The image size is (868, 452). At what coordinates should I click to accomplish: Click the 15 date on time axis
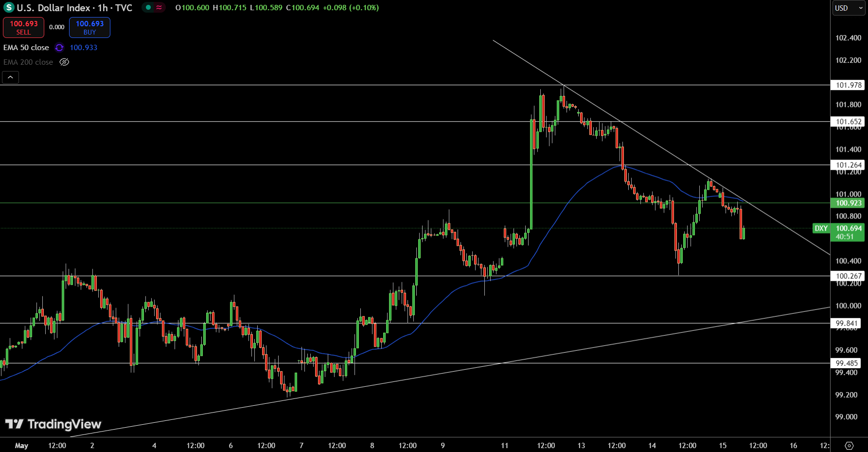[723, 445]
